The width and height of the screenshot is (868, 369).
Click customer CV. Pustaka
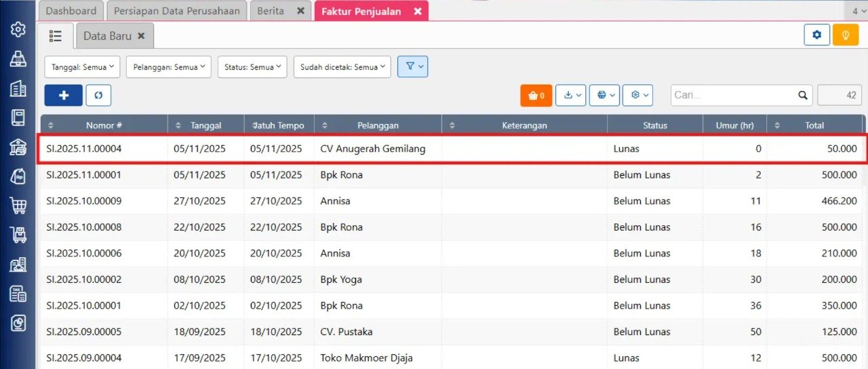[347, 332]
